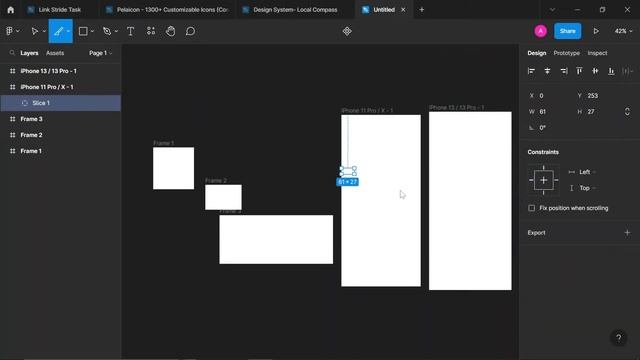Image resolution: width=640 pixels, height=360 pixels.
Task: Click the width field 61
Action: pos(549,111)
